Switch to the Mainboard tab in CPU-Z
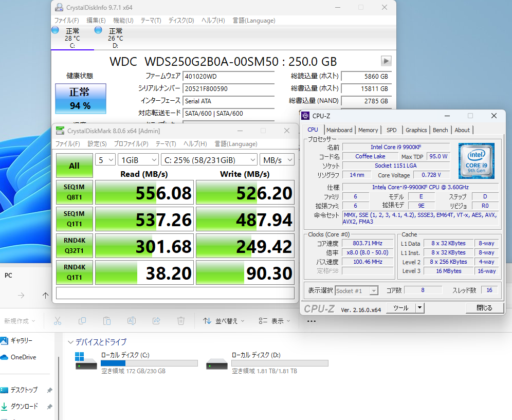512x420 pixels. [x=339, y=130]
